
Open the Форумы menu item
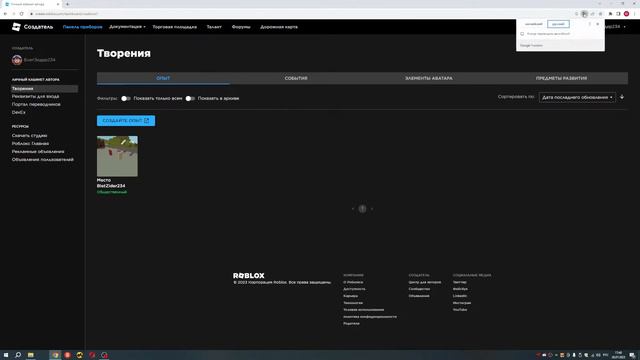pyautogui.click(x=241, y=27)
